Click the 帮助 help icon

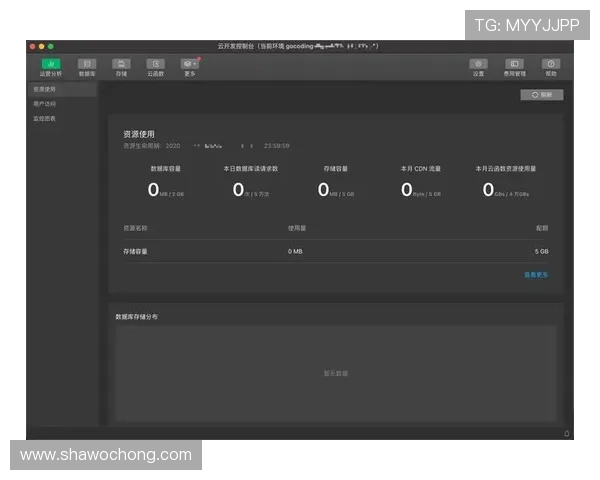[x=551, y=65]
